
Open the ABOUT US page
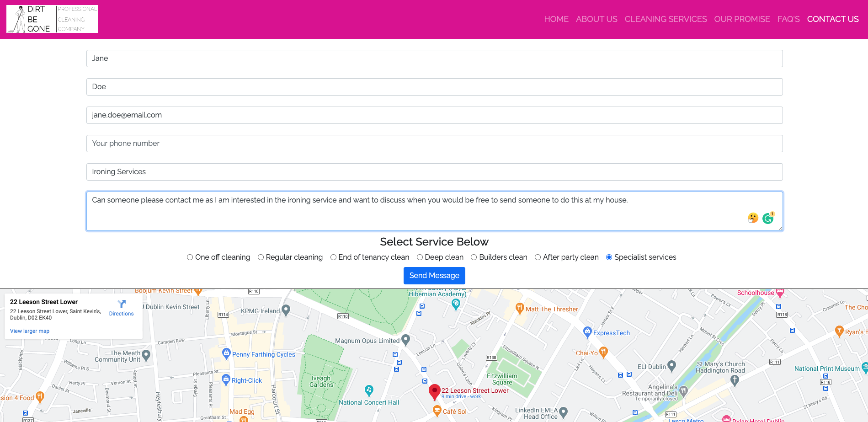pyautogui.click(x=596, y=19)
